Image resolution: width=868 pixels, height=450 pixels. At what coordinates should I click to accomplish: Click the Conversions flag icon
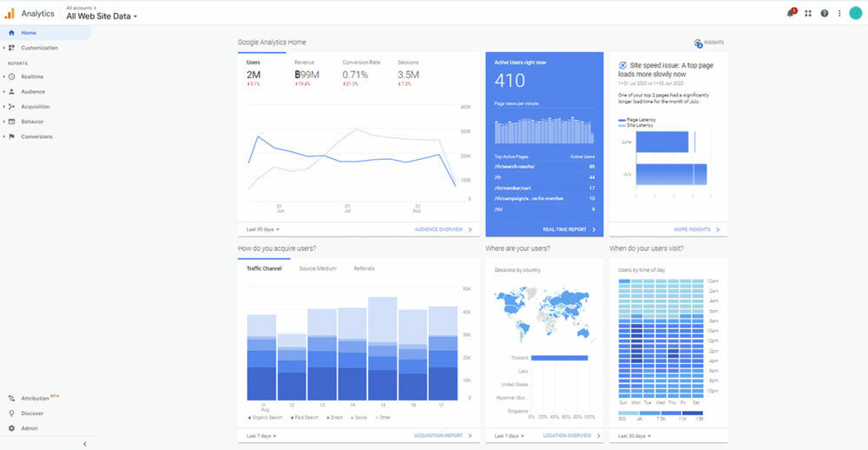pos(11,136)
